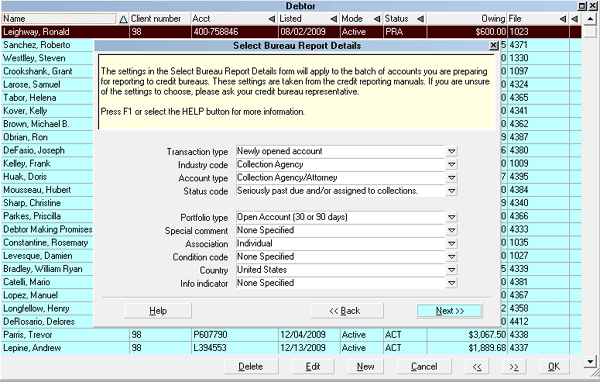The image size is (600, 382).
Task: Click the Status column arrow icon
Action: [421, 19]
